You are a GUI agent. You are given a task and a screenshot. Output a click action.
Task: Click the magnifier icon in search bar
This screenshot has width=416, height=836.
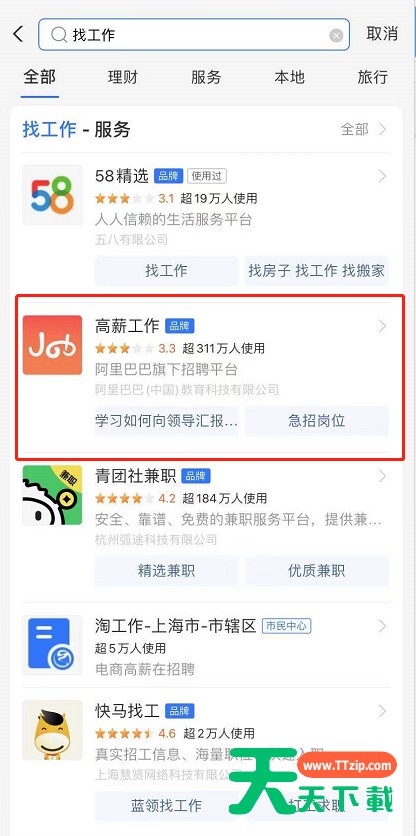(58, 35)
